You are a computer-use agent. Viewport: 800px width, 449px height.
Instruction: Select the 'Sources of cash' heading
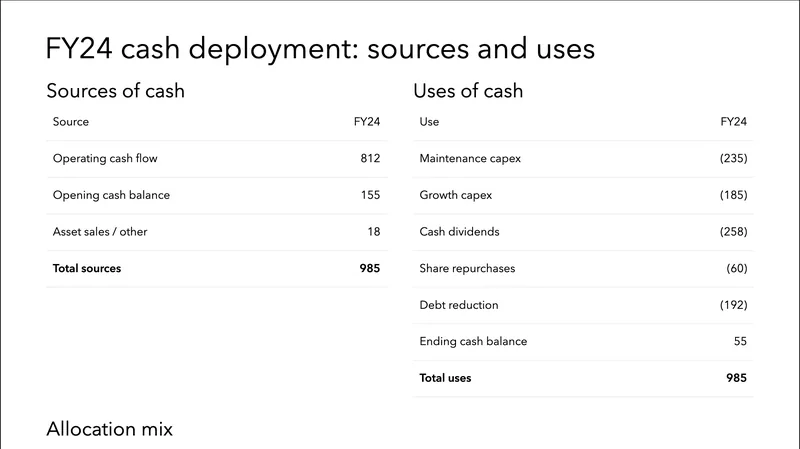pos(115,91)
